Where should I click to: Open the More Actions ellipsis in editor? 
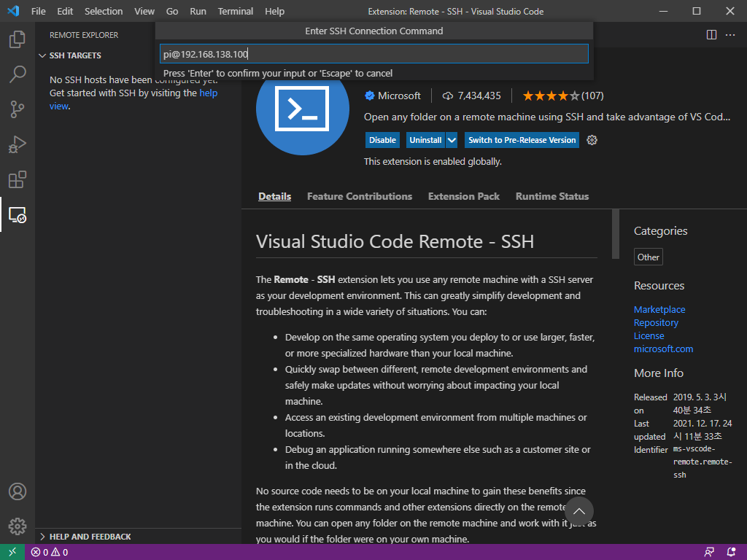730,35
